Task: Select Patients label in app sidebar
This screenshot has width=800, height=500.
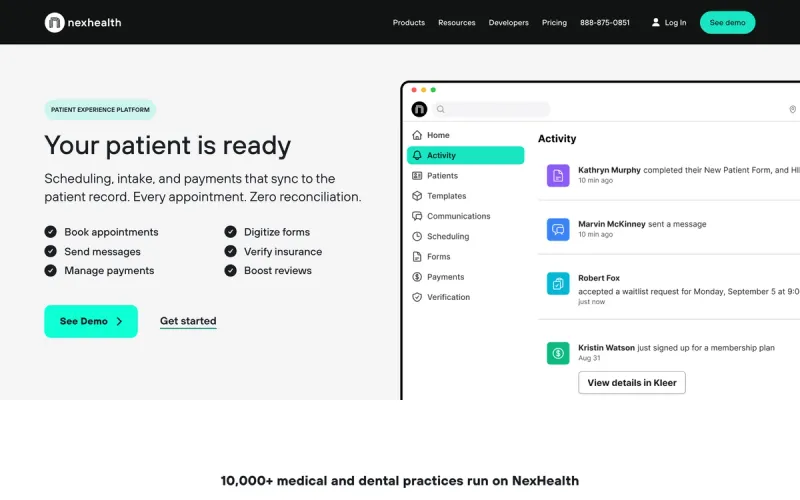Action: coord(442,176)
